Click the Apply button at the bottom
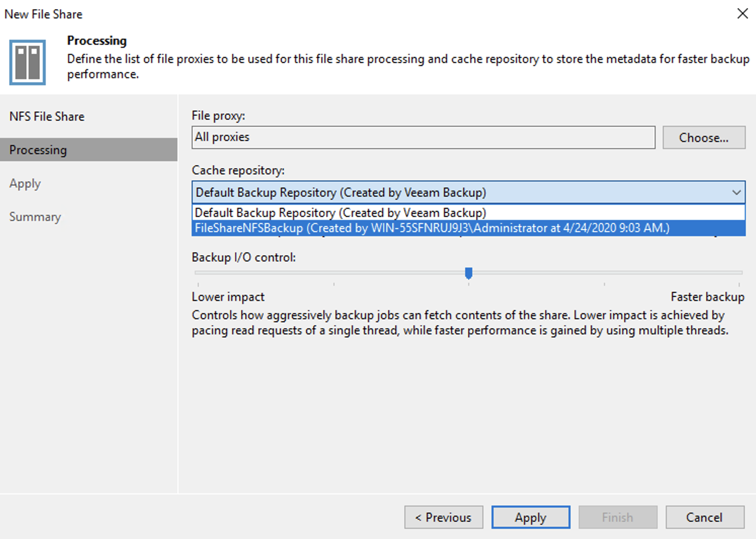This screenshot has height=539, width=756. [531, 517]
